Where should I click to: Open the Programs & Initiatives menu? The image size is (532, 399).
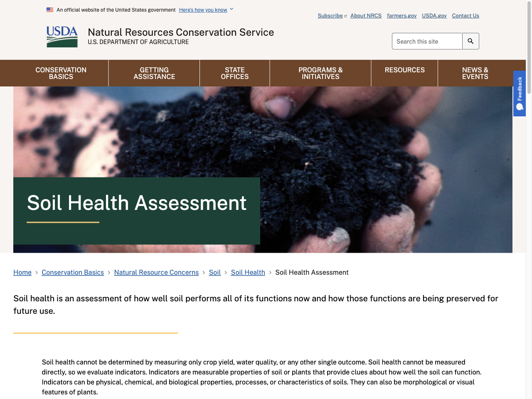pyautogui.click(x=320, y=73)
